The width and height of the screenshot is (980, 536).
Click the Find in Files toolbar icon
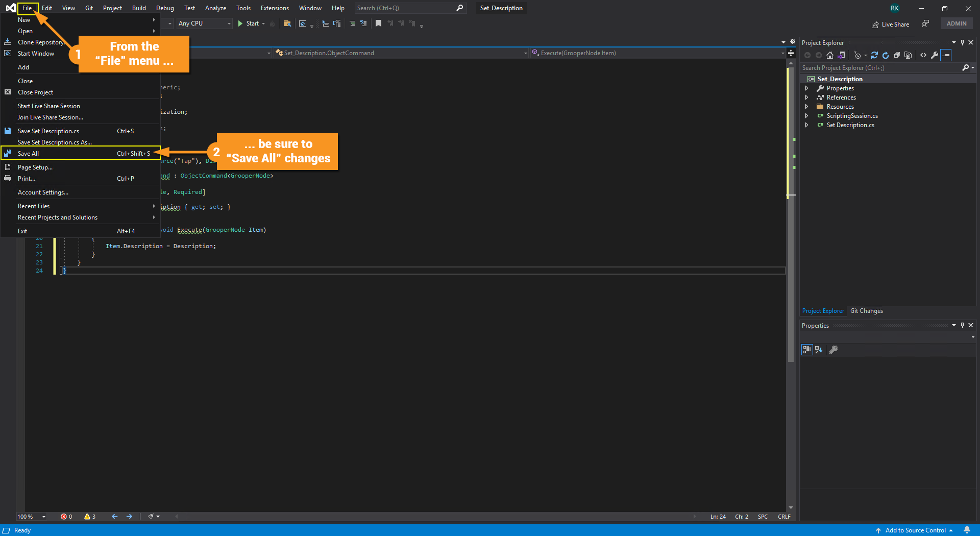point(287,23)
